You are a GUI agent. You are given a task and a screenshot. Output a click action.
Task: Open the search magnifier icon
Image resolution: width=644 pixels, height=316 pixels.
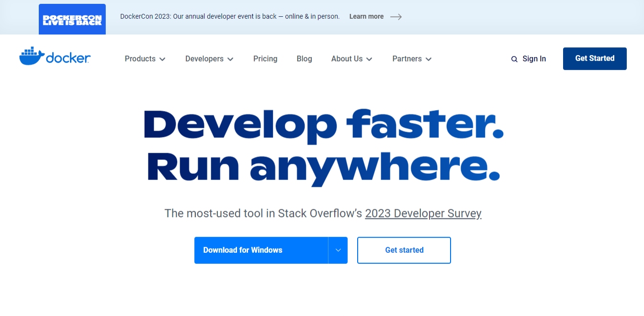(x=514, y=59)
